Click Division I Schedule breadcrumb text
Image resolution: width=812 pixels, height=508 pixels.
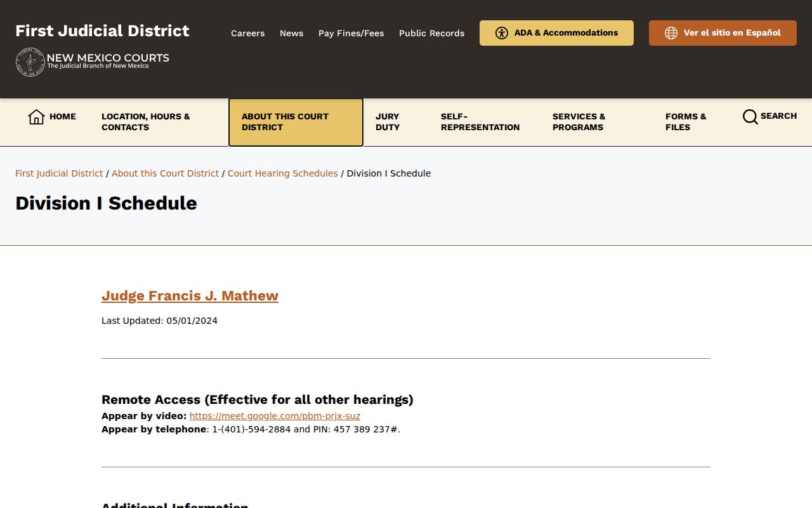pyautogui.click(x=389, y=173)
